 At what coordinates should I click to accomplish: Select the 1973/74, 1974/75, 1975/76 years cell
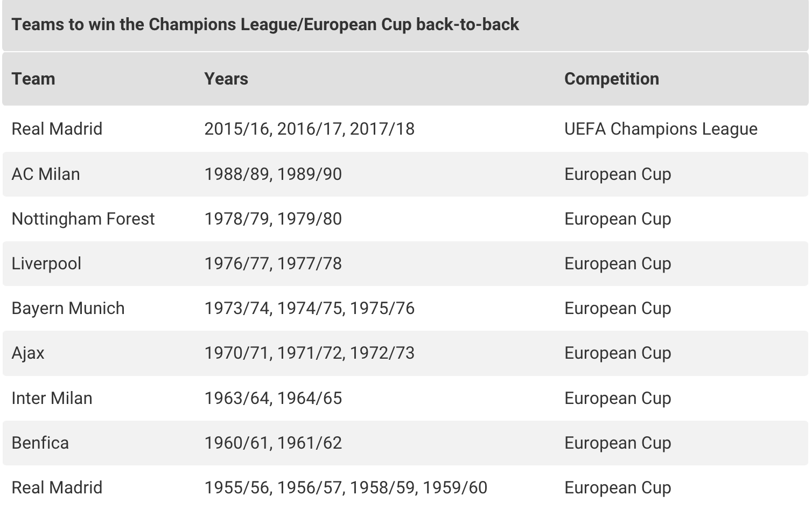(310, 308)
